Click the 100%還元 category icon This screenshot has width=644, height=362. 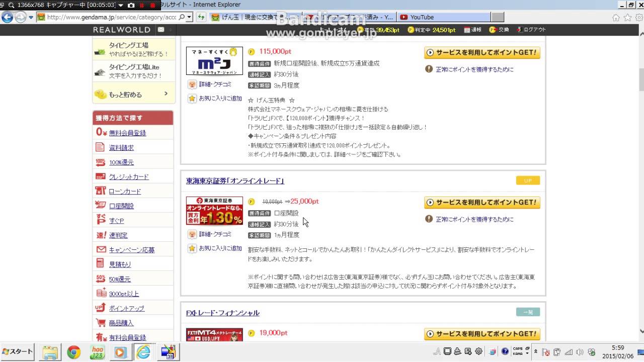pyautogui.click(x=100, y=162)
